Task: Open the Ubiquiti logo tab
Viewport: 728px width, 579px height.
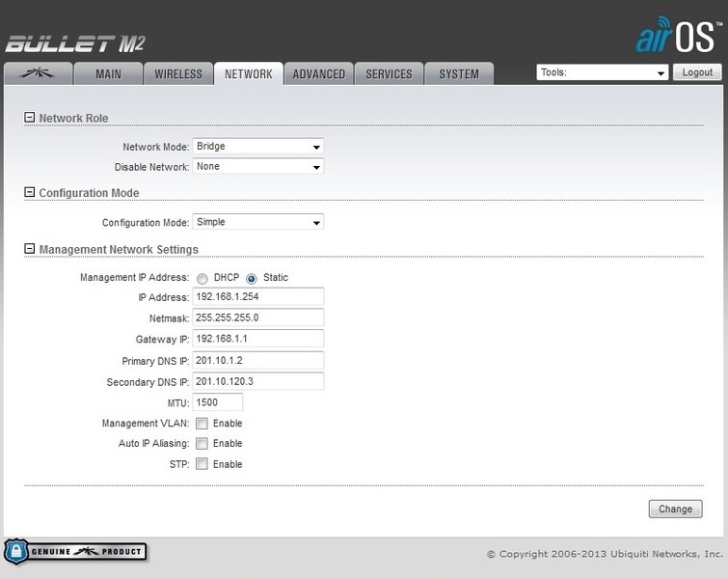Action: point(38,73)
